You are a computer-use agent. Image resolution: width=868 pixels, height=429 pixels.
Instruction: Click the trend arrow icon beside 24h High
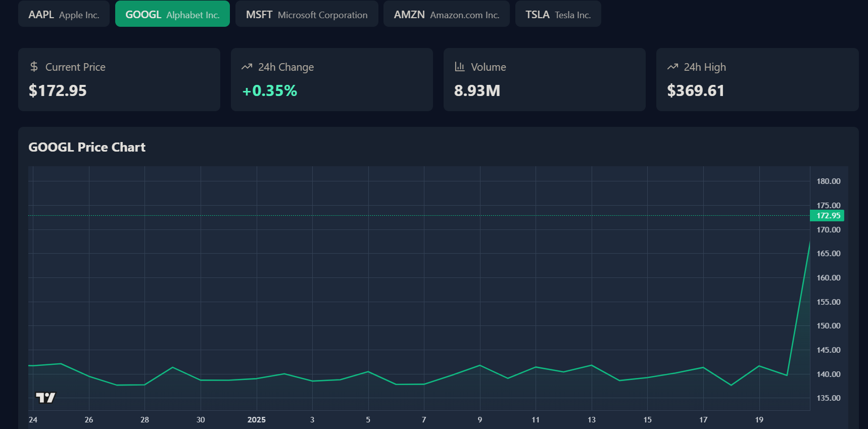point(672,67)
